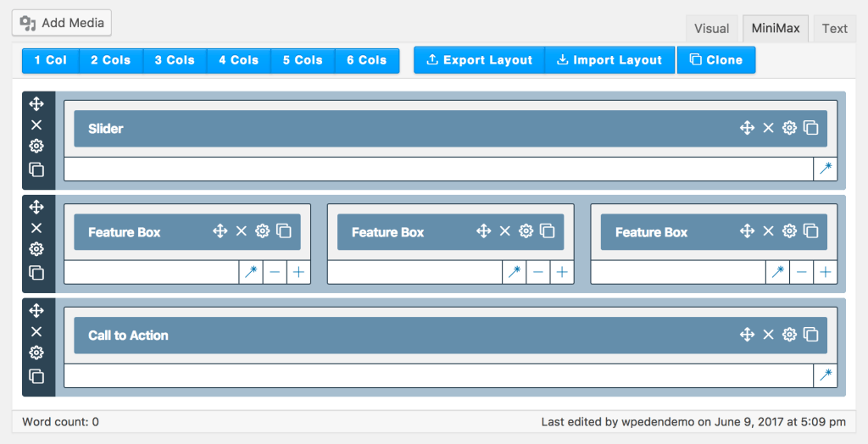Remove the middle Feature Box module
This screenshot has width=868, height=444.
(x=504, y=231)
